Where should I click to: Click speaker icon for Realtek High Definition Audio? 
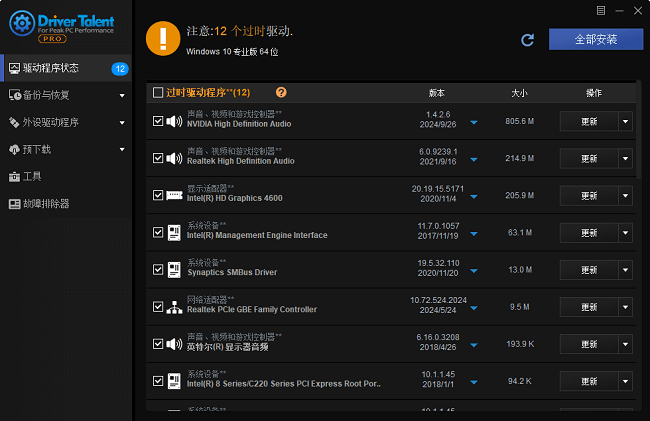tap(174, 158)
